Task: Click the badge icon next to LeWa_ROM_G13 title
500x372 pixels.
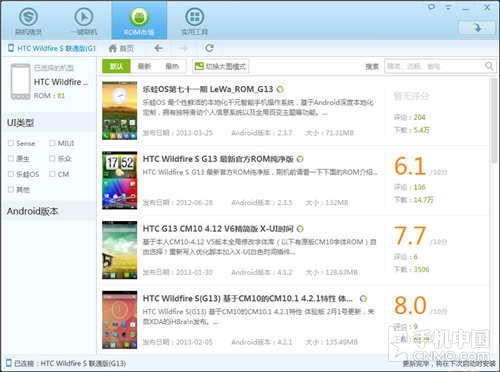Action: [280, 89]
